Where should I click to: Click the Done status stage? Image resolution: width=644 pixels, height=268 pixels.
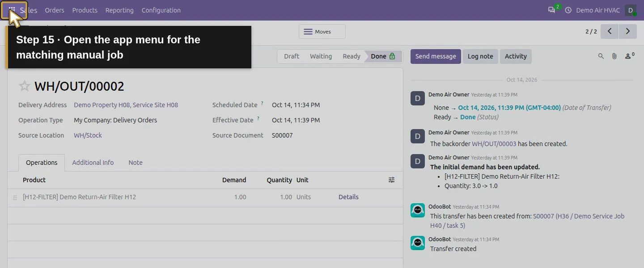pyautogui.click(x=383, y=56)
